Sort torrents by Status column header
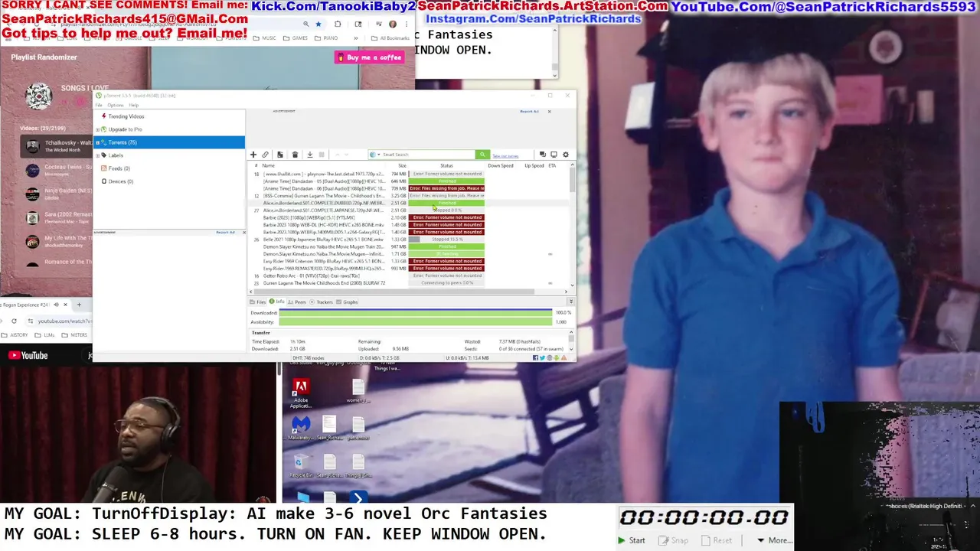The image size is (980, 551). click(x=446, y=165)
